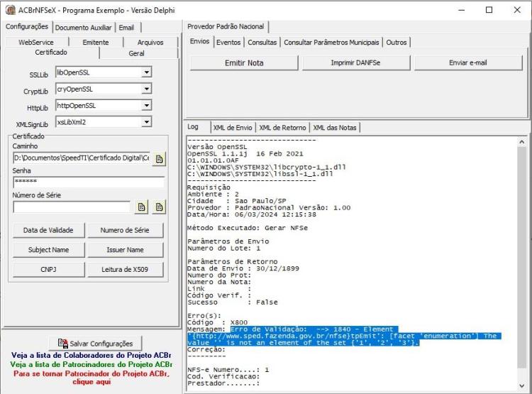Click 'Ambiente : 2' log line

(x=213, y=195)
